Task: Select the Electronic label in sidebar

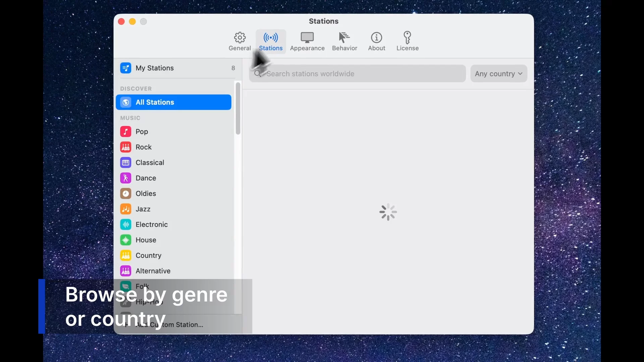Action: (x=152, y=225)
